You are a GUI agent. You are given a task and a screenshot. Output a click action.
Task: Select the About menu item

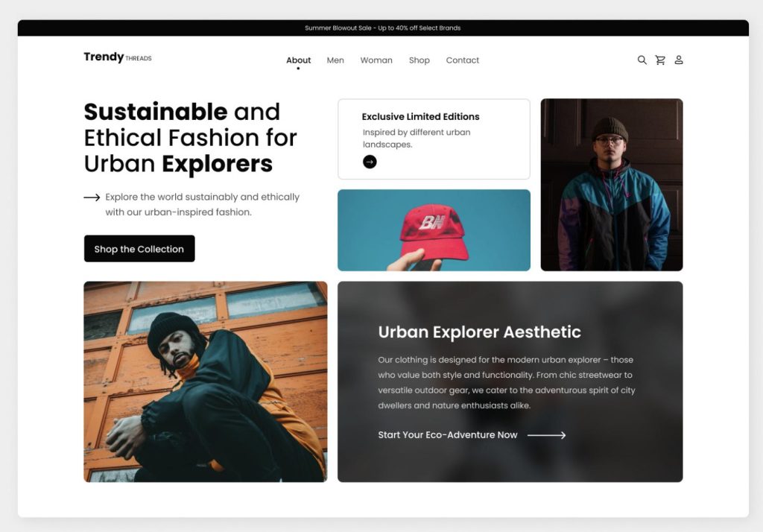coord(298,60)
